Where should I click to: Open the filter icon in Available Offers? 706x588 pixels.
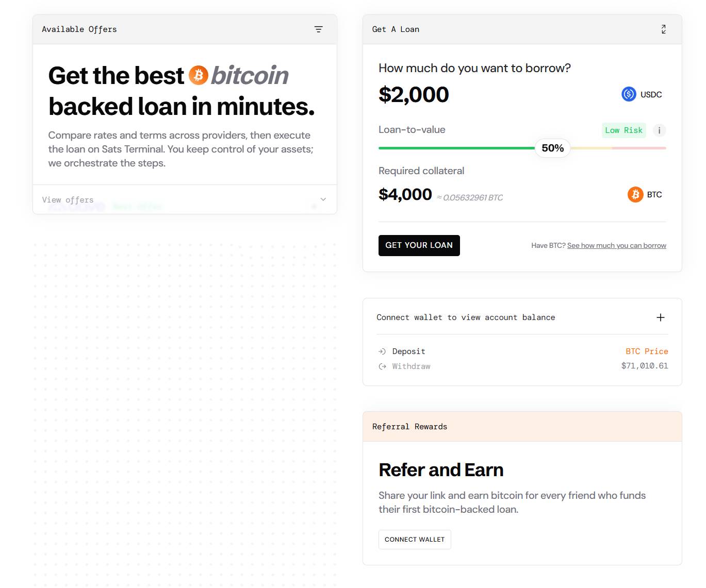pyautogui.click(x=318, y=29)
